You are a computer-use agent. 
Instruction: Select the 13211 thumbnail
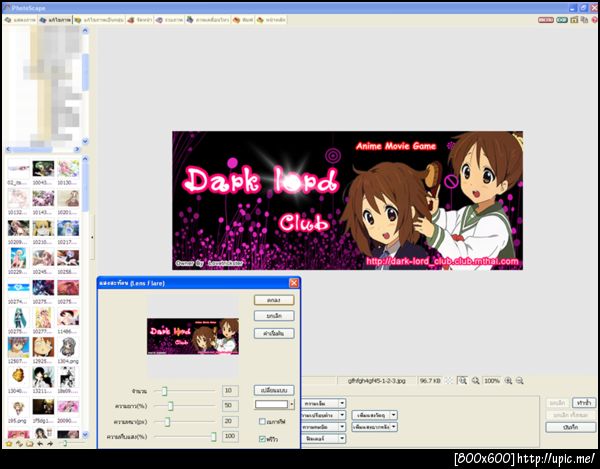(x=43, y=377)
